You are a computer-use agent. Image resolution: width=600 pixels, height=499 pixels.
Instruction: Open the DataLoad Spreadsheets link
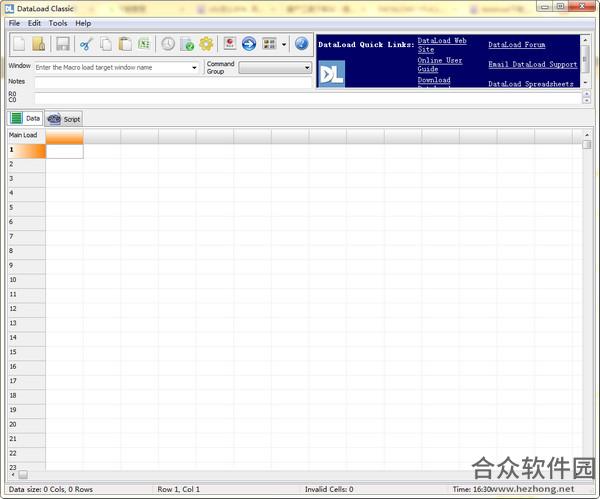point(531,84)
